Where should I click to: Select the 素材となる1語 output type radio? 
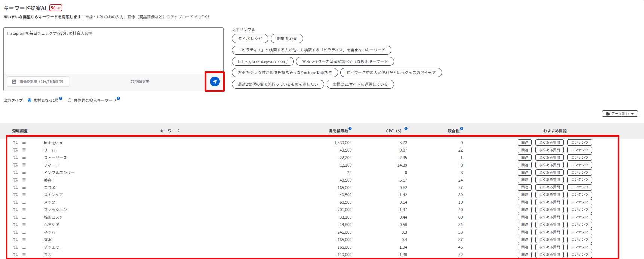29,100
